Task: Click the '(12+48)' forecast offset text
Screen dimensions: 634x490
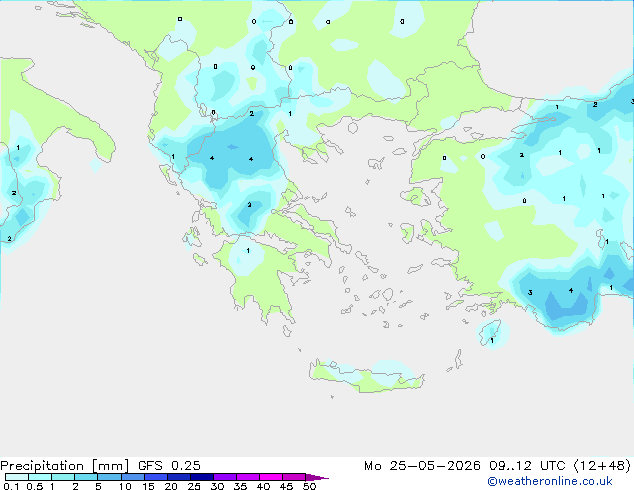Action: (602, 466)
